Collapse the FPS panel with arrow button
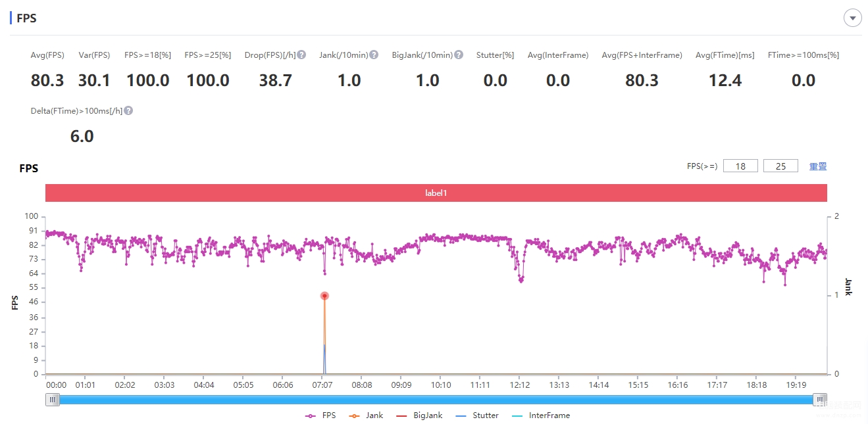Viewport: 868px width, 424px height. (853, 18)
